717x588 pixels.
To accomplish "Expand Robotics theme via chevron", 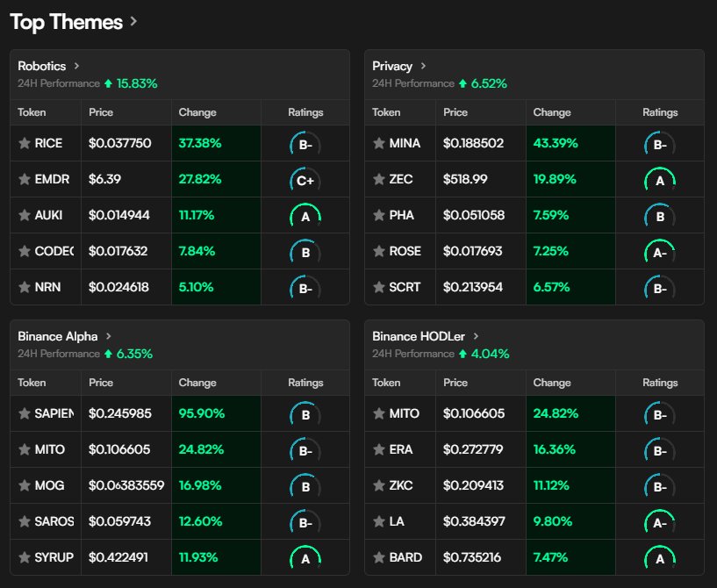I will coord(76,66).
